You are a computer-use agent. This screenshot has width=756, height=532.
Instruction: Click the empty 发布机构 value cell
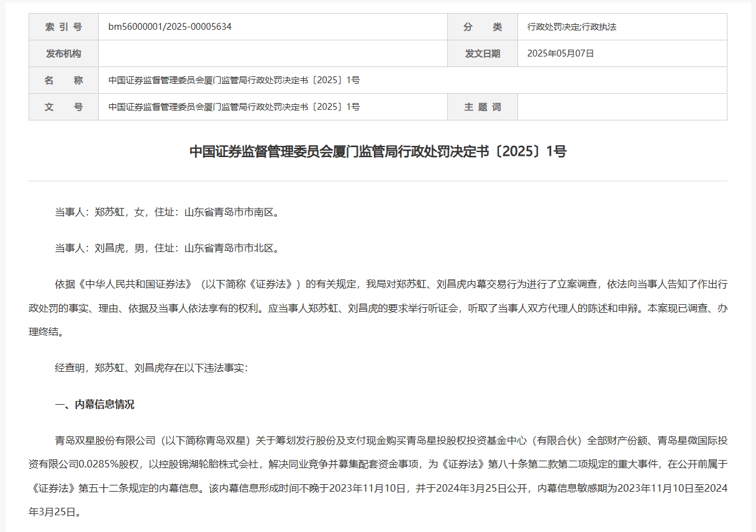pos(272,53)
